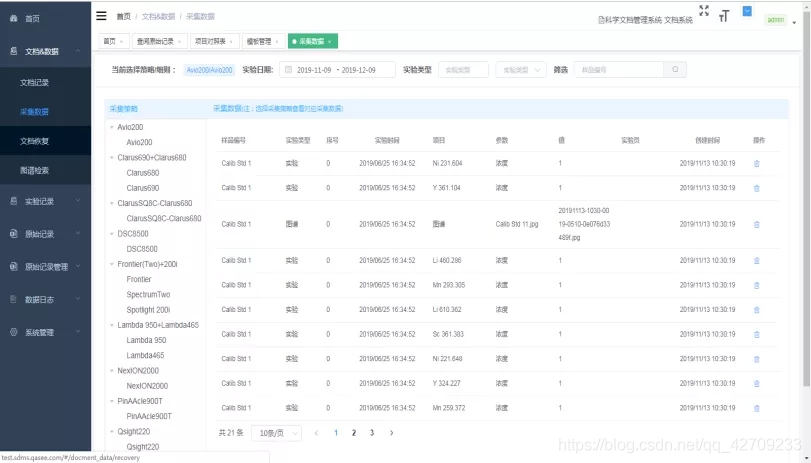Go to page 2 of results

[354, 433]
